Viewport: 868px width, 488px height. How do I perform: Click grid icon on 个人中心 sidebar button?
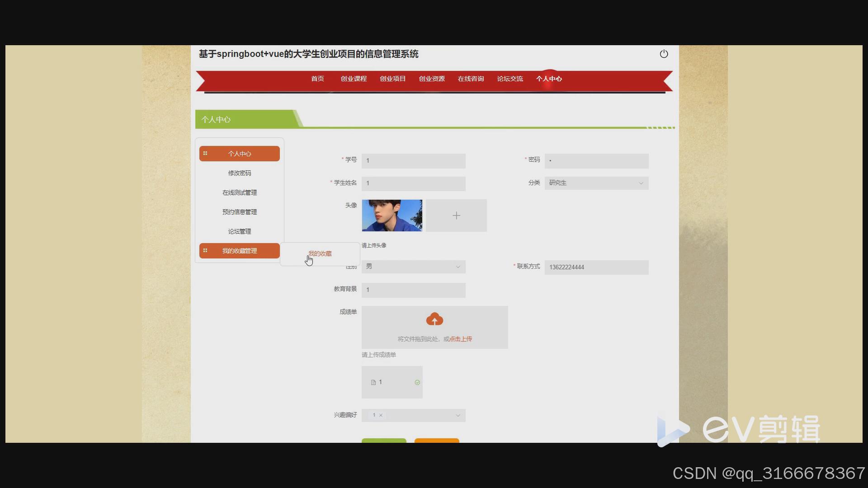tap(205, 154)
